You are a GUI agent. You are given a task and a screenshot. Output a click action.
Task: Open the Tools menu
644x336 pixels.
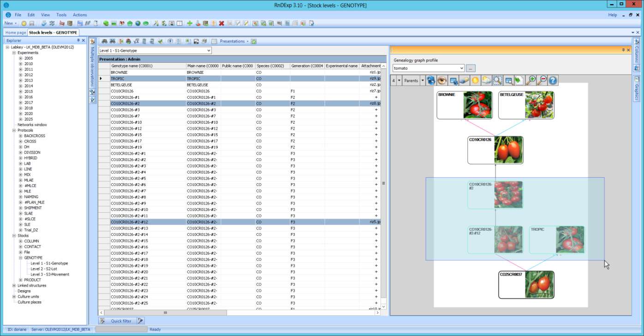pyautogui.click(x=61, y=15)
